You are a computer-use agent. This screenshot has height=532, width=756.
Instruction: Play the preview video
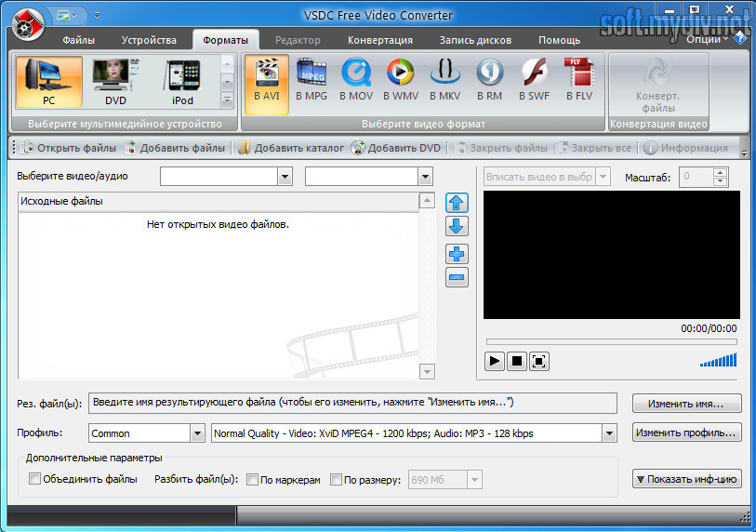(x=494, y=361)
